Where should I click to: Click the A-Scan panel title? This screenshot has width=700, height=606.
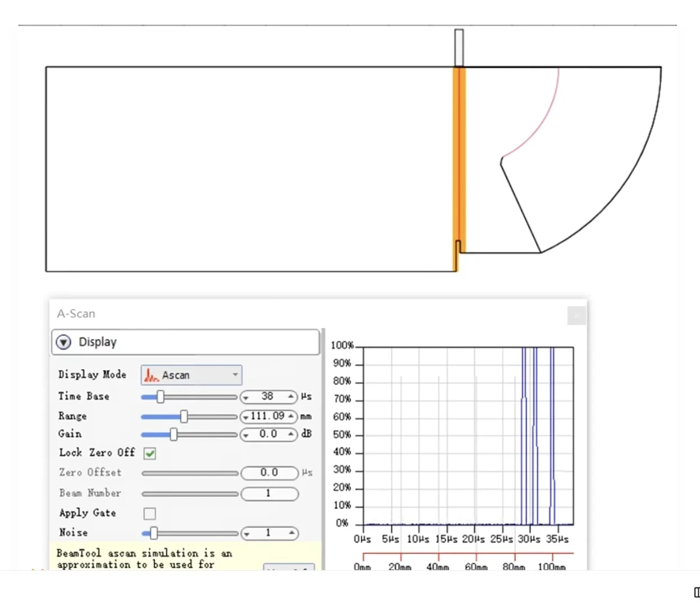point(76,314)
